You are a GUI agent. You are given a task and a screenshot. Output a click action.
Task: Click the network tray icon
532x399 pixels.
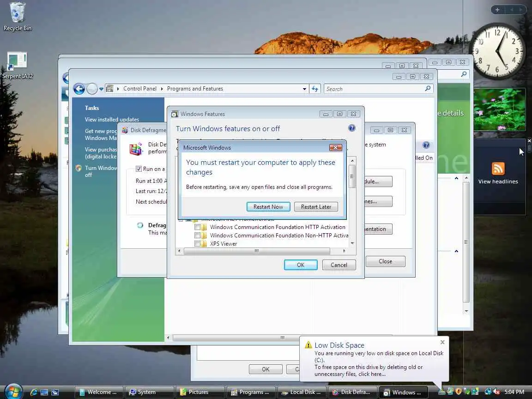[x=488, y=392]
